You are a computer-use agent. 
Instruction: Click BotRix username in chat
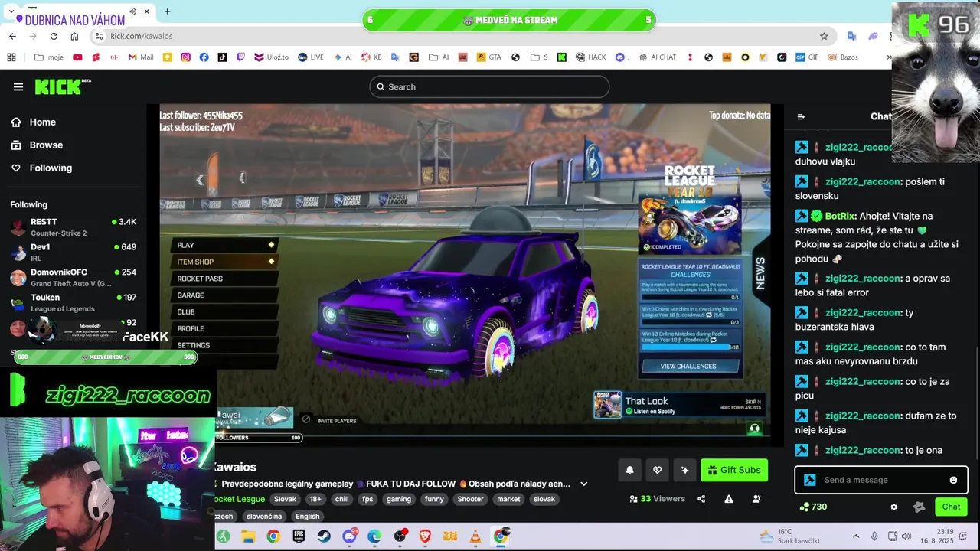pyautogui.click(x=840, y=216)
